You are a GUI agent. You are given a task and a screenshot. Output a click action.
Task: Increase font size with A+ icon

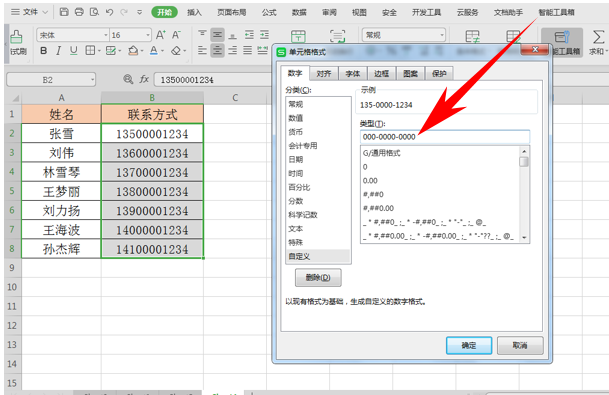160,35
